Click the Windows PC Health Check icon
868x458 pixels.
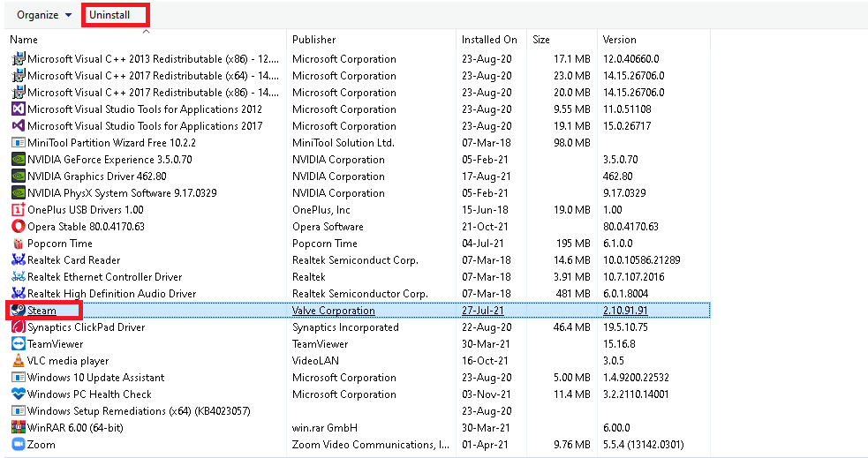click(x=18, y=394)
